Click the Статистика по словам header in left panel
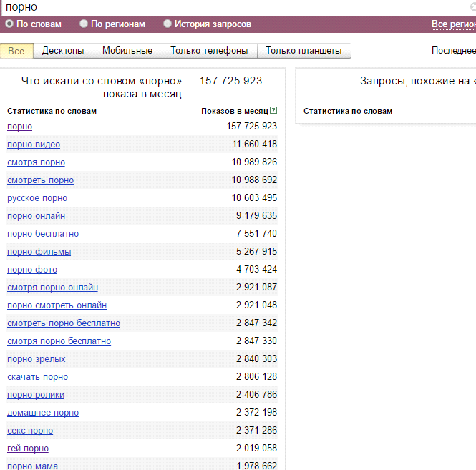 pyautogui.click(x=52, y=111)
